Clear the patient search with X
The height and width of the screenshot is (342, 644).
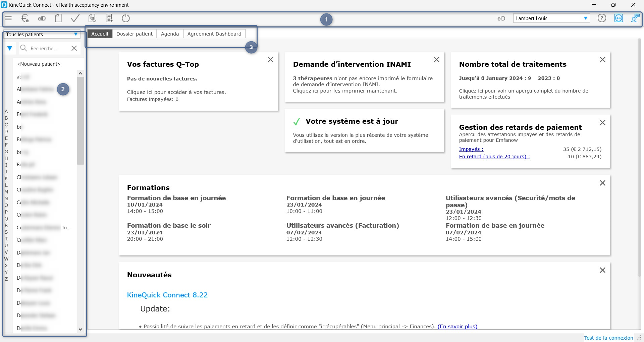coord(74,48)
